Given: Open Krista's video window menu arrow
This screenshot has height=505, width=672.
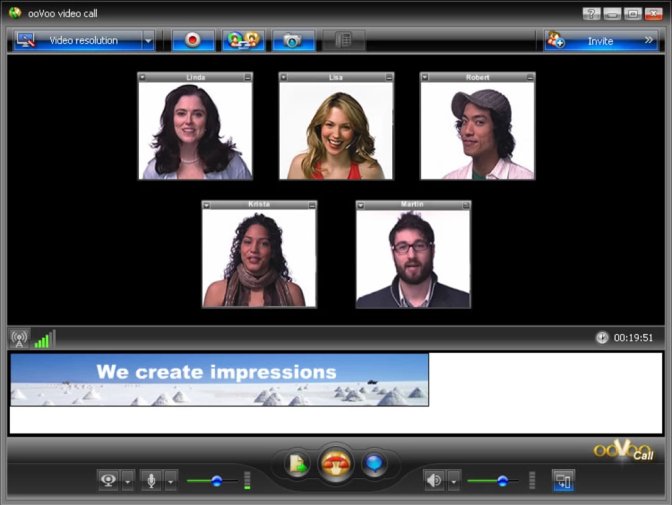Looking at the screenshot, I should pyautogui.click(x=206, y=205).
